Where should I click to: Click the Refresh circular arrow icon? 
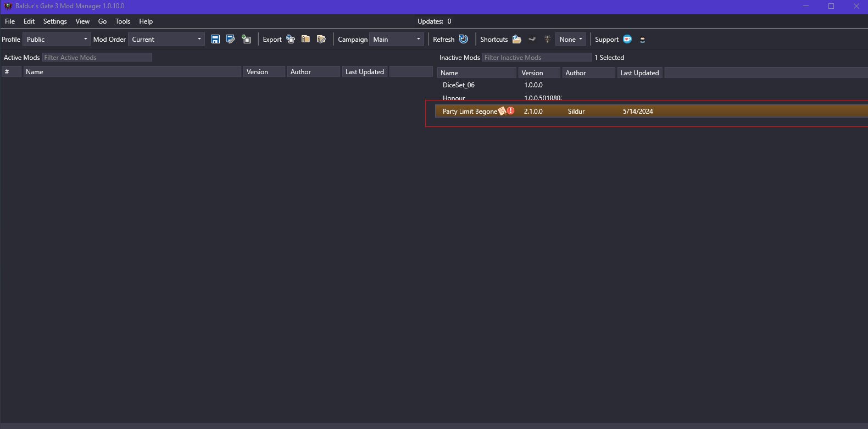click(x=464, y=39)
